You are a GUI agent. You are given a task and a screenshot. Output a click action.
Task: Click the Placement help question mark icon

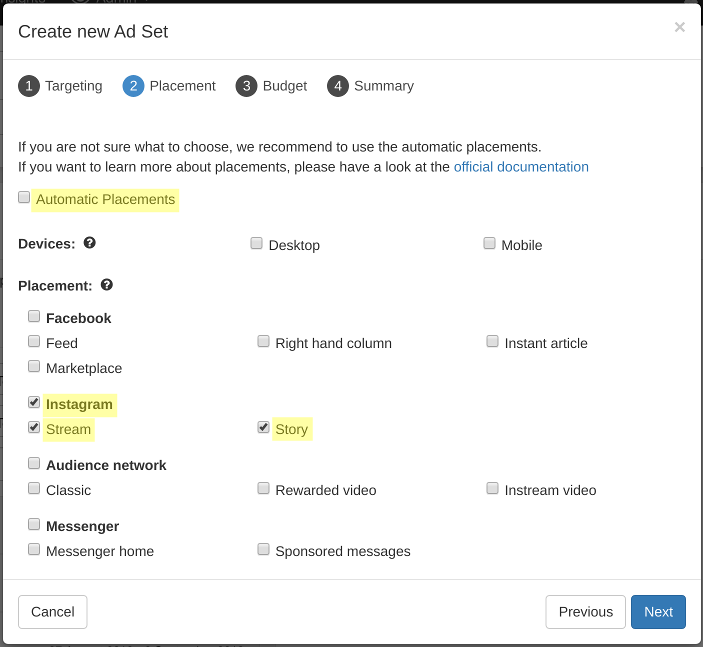click(107, 285)
